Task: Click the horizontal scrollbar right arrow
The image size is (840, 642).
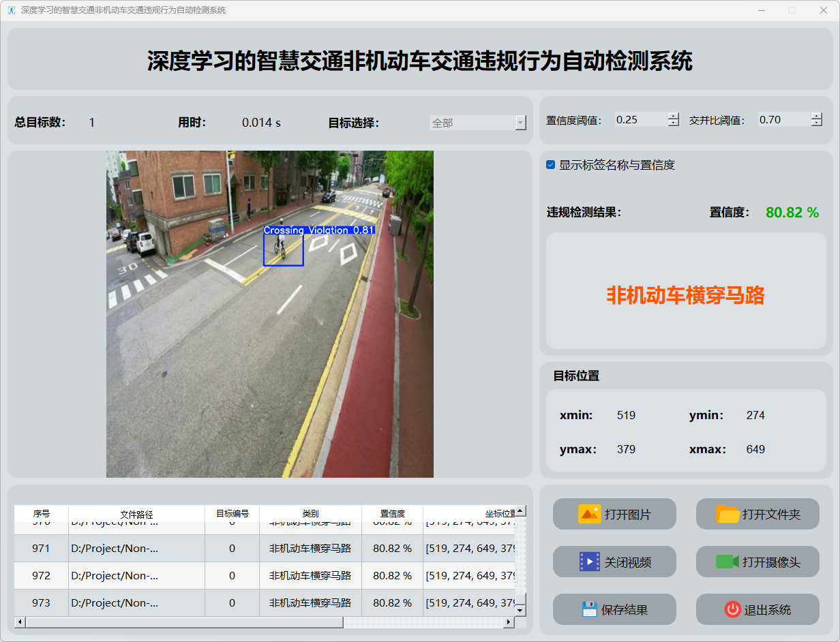Action: (508, 622)
